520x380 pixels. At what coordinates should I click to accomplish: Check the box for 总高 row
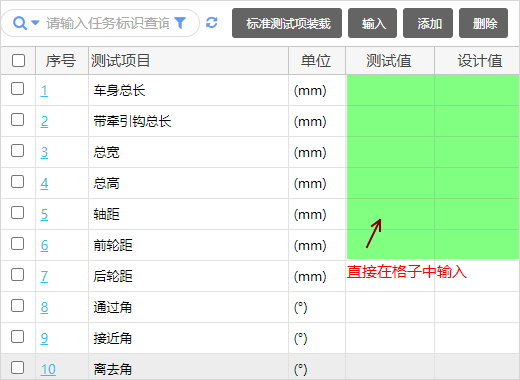pos(18,182)
